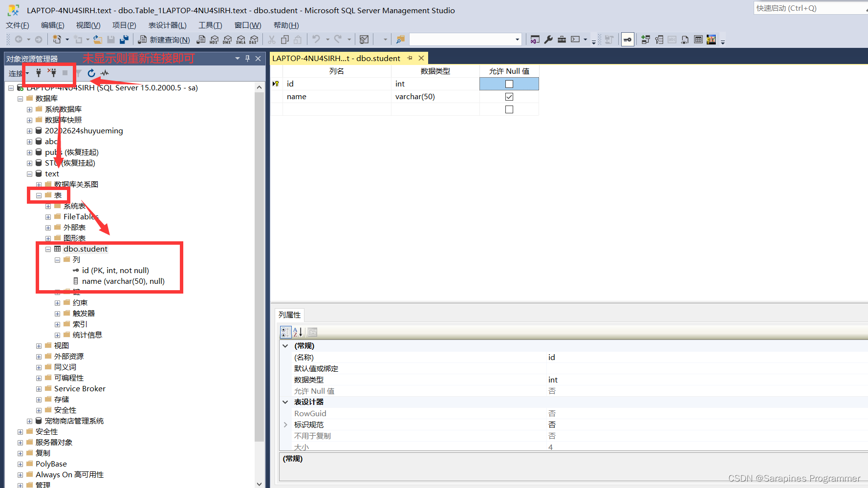The image size is (868, 488).
Task: Click the name column name cell
Action: click(x=337, y=97)
